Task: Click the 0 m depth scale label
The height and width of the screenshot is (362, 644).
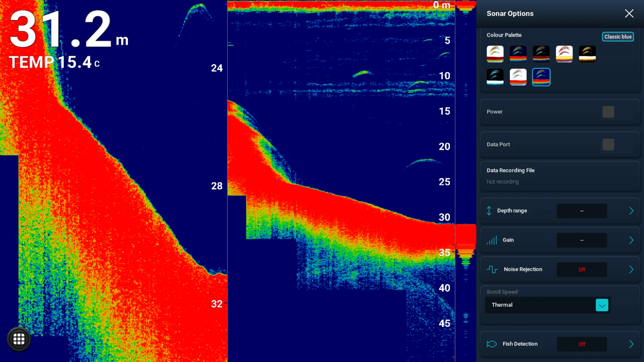Action: pyautogui.click(x=442, y=5)
